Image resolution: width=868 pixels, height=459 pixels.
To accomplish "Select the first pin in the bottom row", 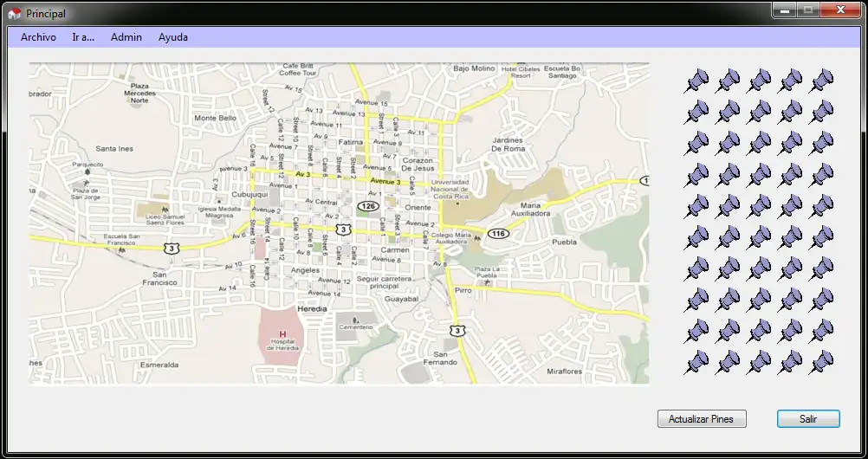I will pyautogui.click(x=696, y=362).
